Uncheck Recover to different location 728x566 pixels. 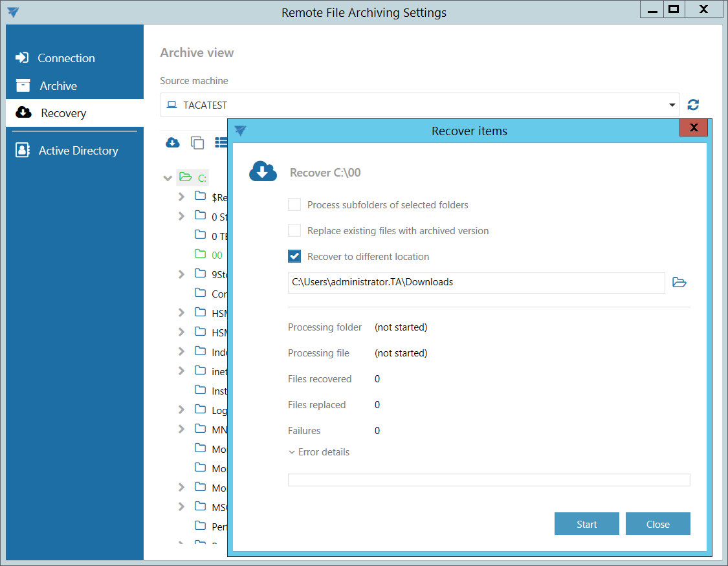[x=294, y=257]
